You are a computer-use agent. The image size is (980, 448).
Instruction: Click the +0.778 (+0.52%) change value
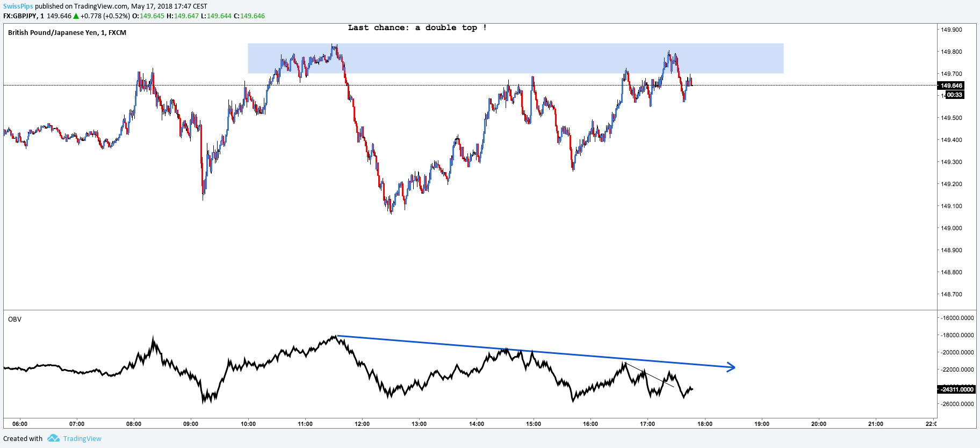coord(105,16)
